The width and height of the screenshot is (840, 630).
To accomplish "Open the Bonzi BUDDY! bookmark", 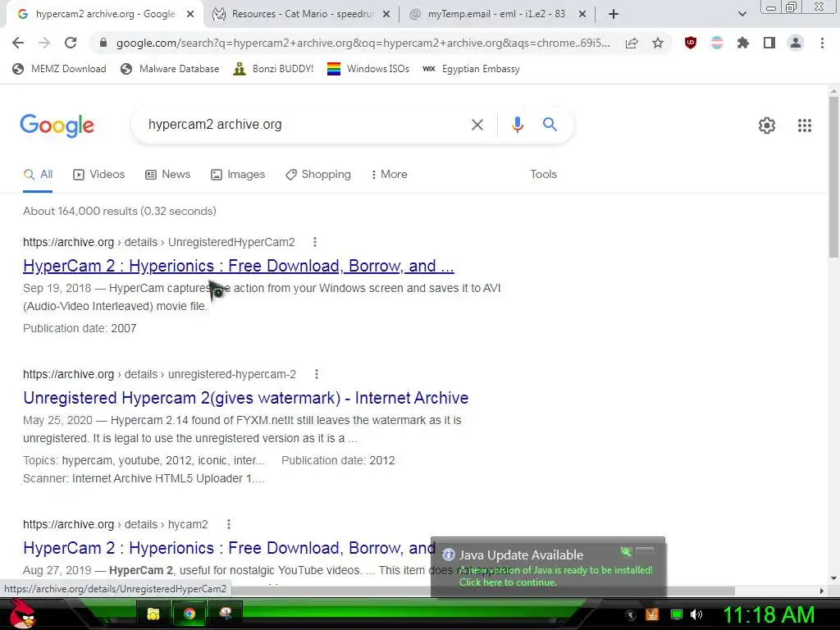I will (x=274, y=69).
